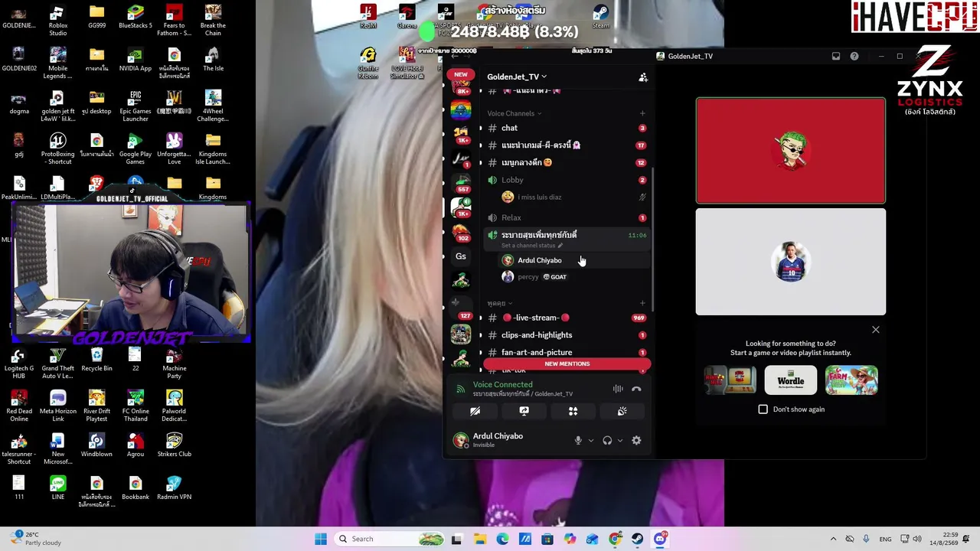Open NVIDIA App desktop shortcut
The width and height of the screenshot is (980, 551).
(x=135, y=60)
